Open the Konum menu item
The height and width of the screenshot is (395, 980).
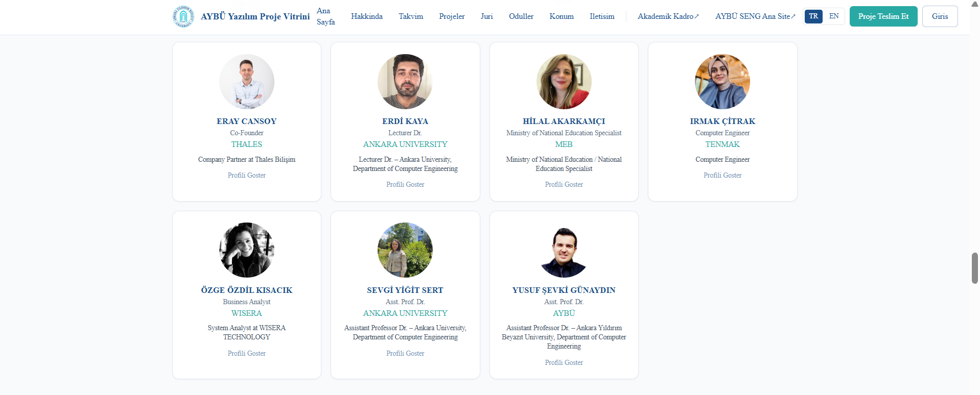(562, 16)
